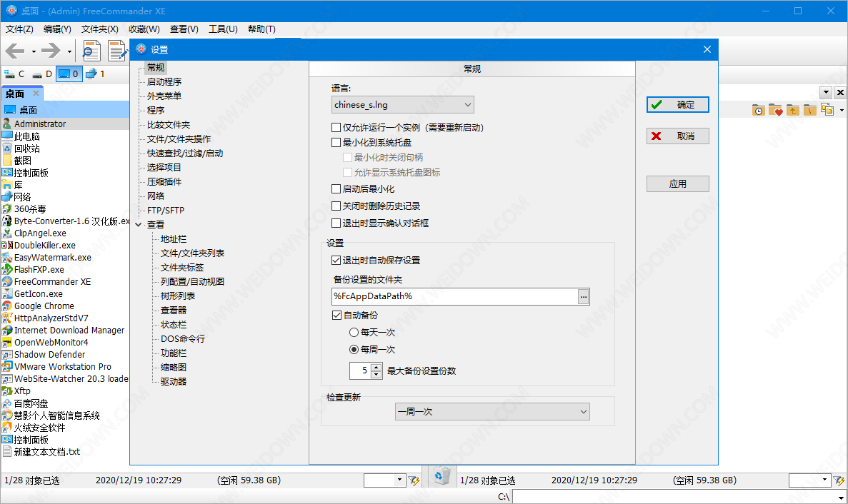Screen dimensions: 848x504
Task: Open 文件(Z) menu
Action: [19, 29]
